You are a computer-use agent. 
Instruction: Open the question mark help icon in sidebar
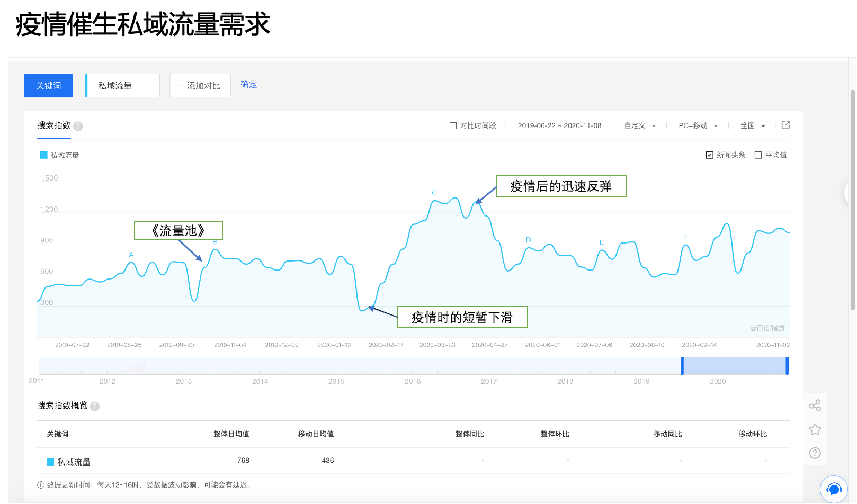coord(815,453)
